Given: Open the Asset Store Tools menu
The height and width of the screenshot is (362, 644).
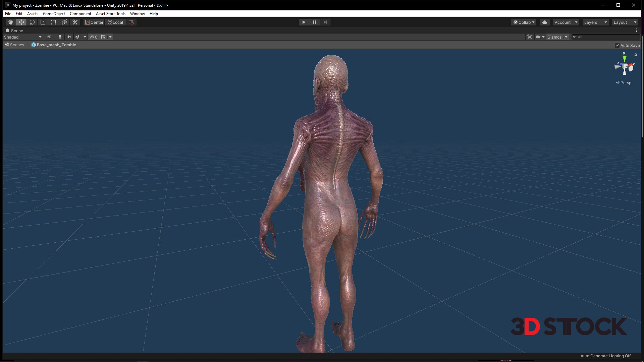Looking at the screenshot, I should pos(110,14).
